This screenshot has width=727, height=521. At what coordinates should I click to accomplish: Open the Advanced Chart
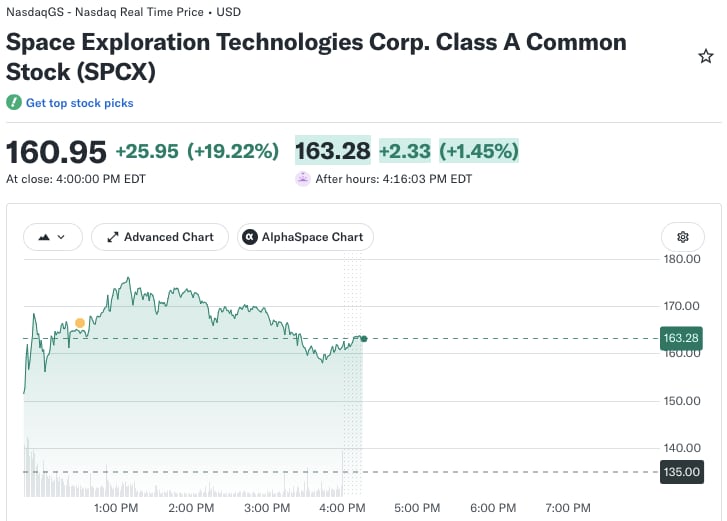pyautogui.click(x=160, y=237)
